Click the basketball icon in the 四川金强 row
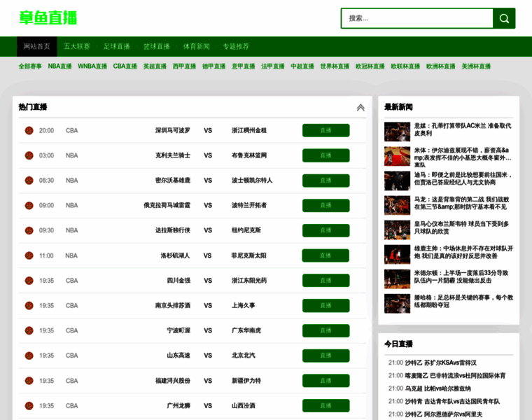Image resolution: width=532 pixels, height=420 pixels. tap(29, 281)
